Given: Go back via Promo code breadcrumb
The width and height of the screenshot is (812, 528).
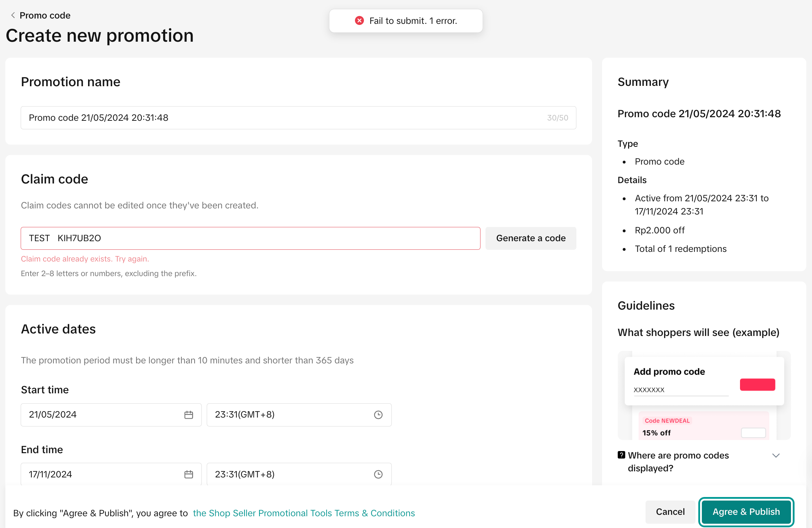Looking at the screenshot, I should tap(45, 15).
